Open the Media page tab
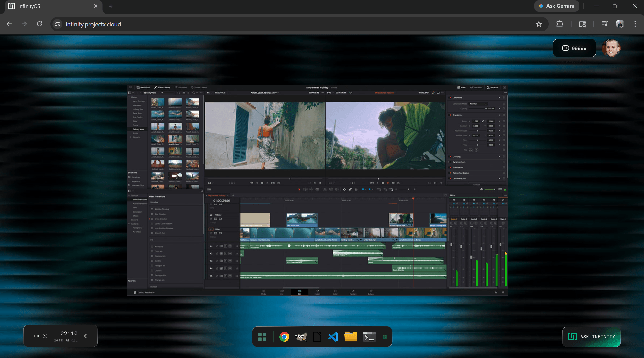 click(x=264, y=292)
